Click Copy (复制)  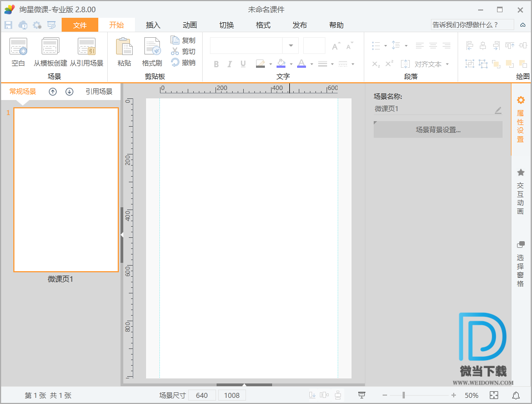coord(183,41)
